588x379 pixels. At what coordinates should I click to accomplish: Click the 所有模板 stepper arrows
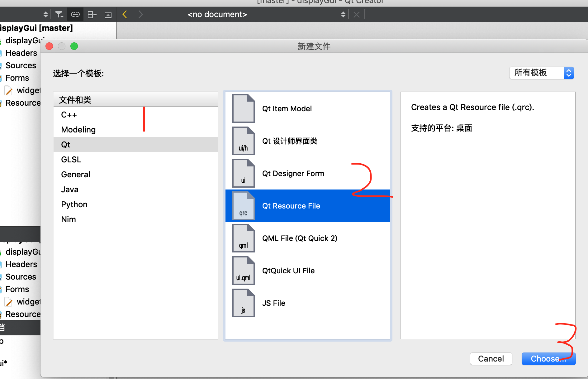[569, 73]
